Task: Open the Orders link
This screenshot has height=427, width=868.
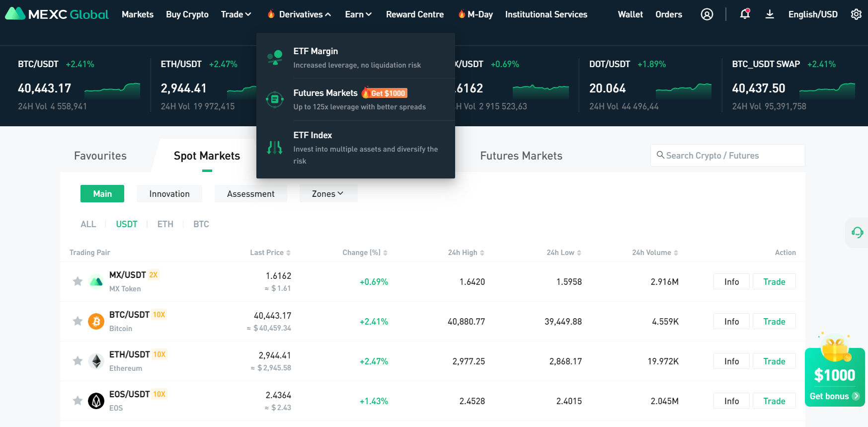Action: tap(669, 14)
